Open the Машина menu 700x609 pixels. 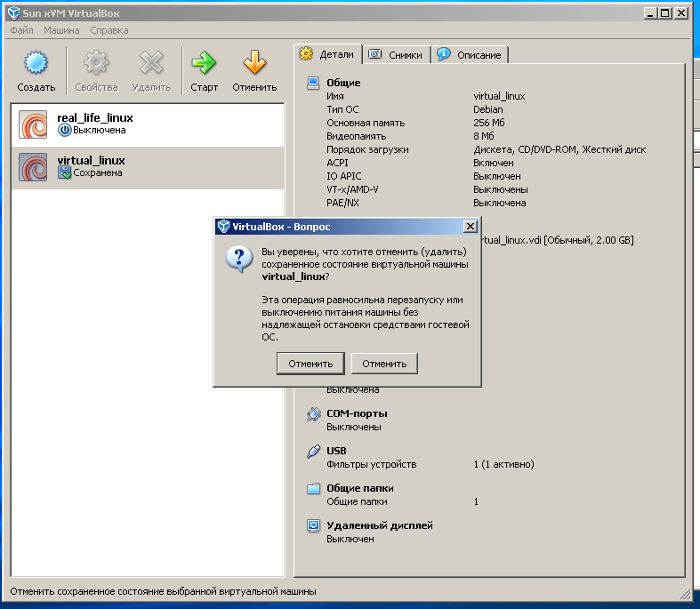[x=61, y=30]
